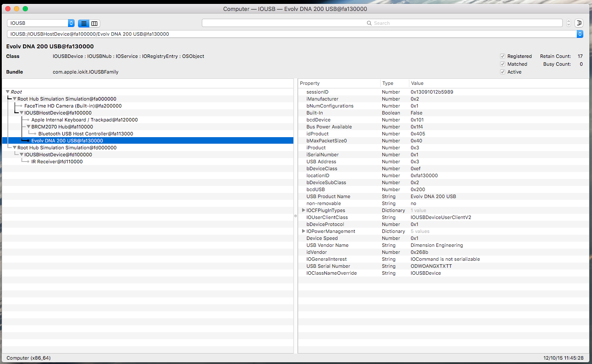Sort by the Property column header
The width and height of the screenshot is (592, 364).
tap(339, 83)
